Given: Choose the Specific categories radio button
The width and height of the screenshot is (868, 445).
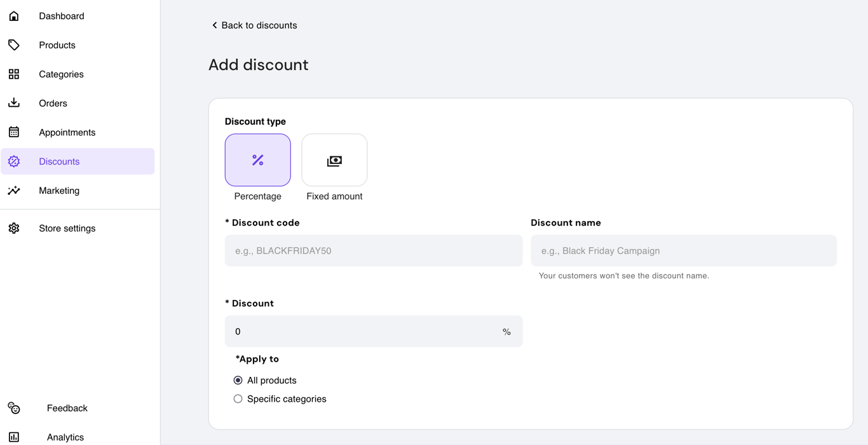Looking at the screenshot, I should [238, 399].
